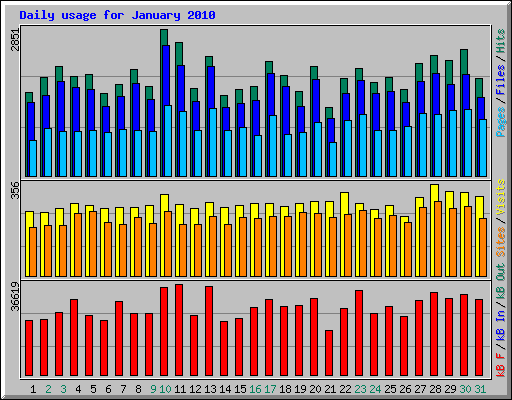Click the red kB bar for day 11

coord(179,330)
